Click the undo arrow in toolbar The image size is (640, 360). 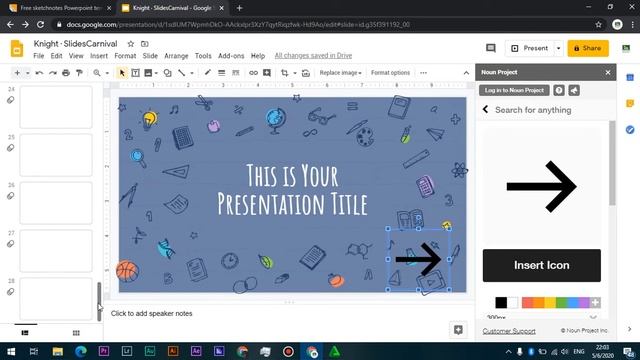tap(39, 73)
